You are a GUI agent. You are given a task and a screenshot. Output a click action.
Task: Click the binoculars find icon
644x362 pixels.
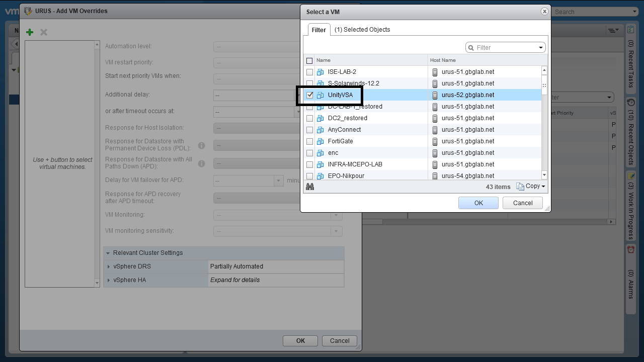coord(310,187)
